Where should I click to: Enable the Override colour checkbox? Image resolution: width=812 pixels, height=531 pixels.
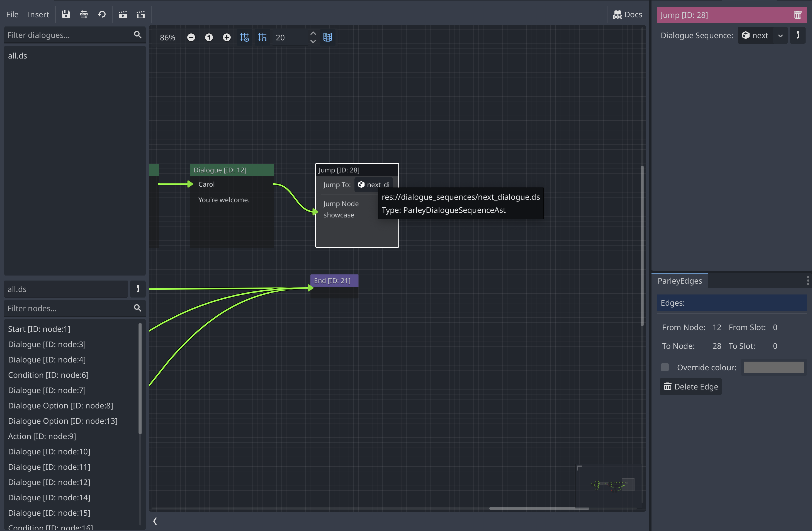665,367
